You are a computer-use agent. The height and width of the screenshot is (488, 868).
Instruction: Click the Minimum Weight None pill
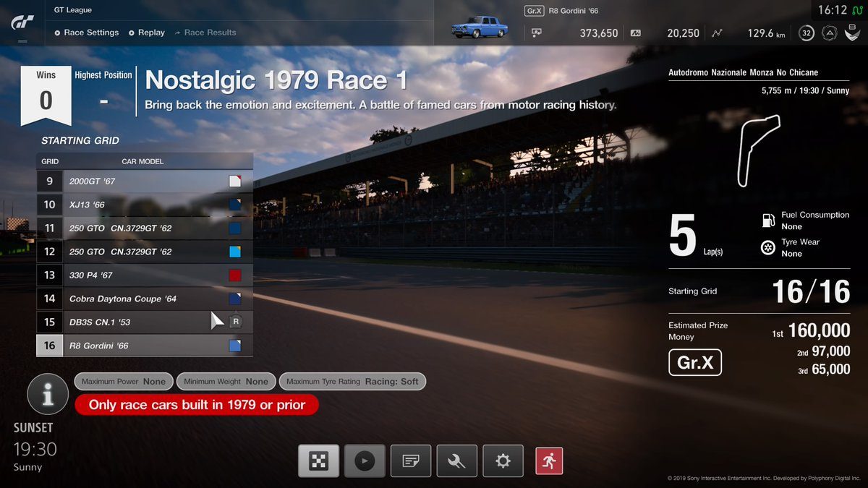(x=226, y=381)
